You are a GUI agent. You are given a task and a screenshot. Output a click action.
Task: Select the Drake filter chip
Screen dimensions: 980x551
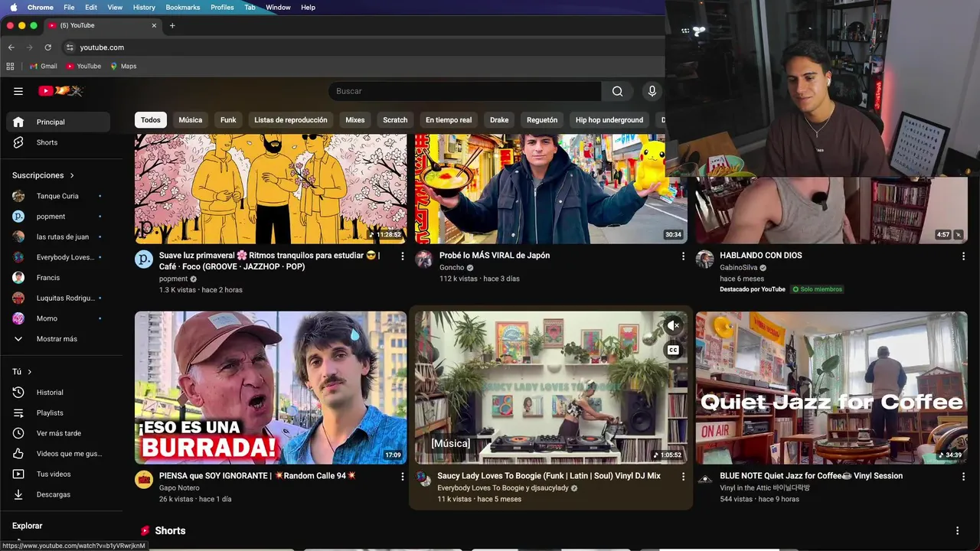pos(499,120)
